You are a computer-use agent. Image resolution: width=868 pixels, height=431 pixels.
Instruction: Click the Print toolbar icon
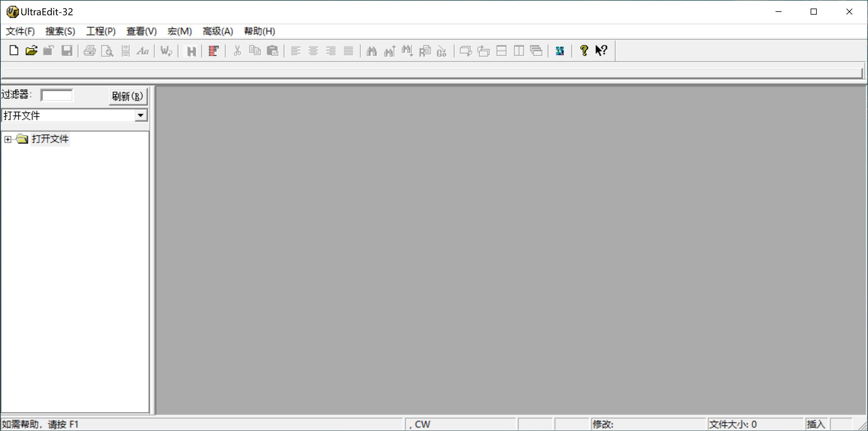(x=90, y=51)
